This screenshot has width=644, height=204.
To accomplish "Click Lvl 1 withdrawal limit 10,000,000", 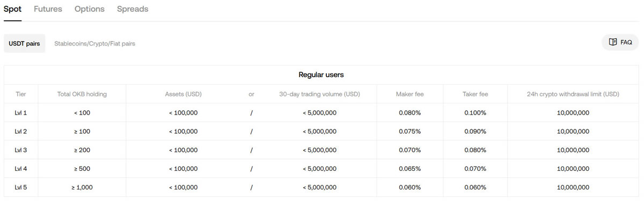I will [x=573, y=112].
